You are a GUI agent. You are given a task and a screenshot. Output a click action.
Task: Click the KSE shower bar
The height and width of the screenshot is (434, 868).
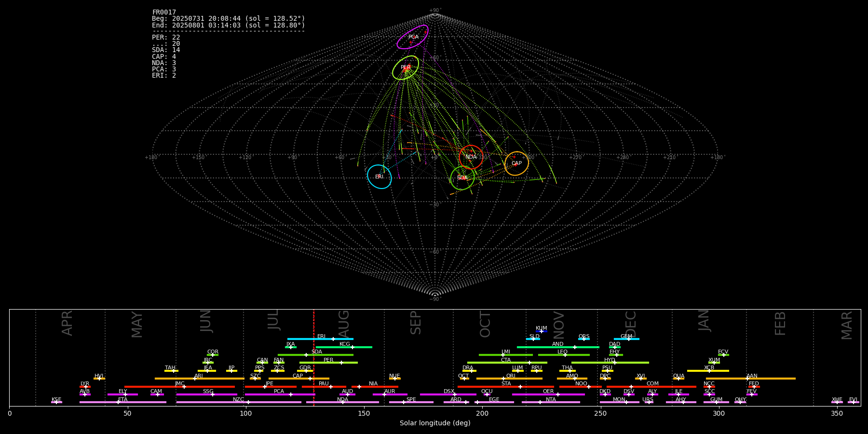(x=56, y=402)
